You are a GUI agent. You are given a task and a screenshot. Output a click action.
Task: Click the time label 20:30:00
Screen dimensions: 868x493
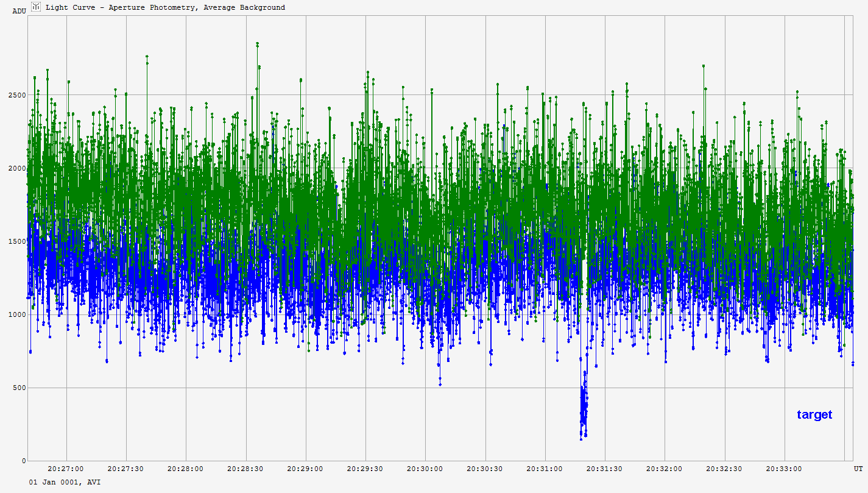click(425, 469)
